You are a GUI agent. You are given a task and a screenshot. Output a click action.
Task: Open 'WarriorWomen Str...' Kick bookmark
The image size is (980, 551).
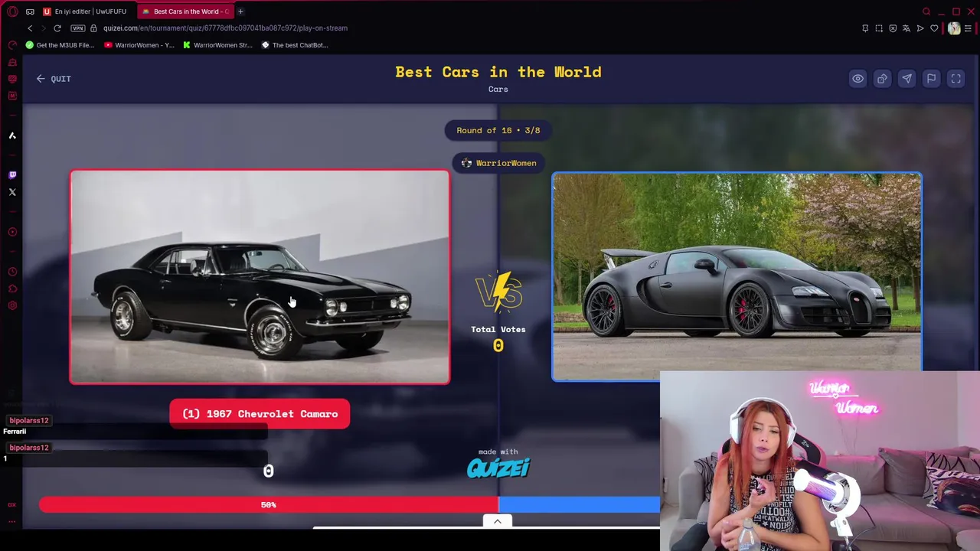pos(217,45)
